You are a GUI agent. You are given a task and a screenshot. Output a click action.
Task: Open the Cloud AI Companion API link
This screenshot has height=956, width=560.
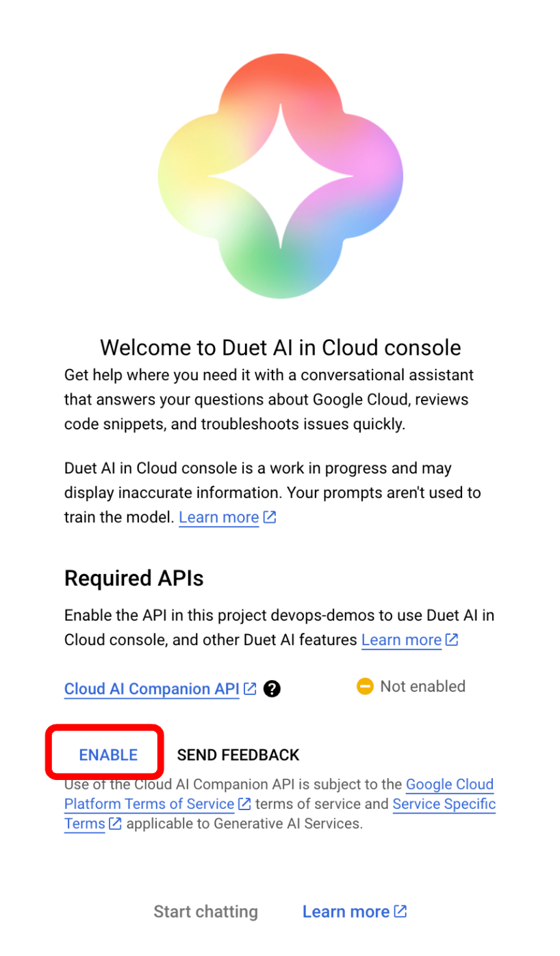tap(151, 689)
